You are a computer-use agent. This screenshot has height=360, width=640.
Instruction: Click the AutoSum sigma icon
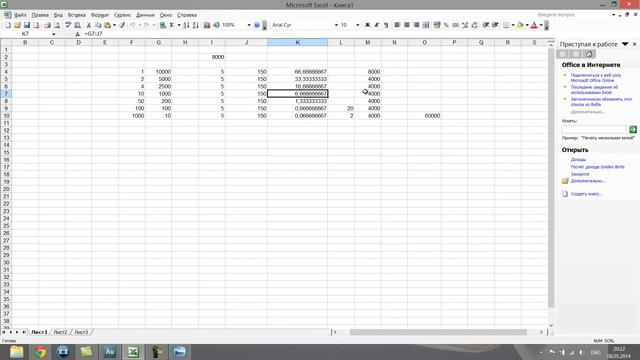[x=172, y=25]
